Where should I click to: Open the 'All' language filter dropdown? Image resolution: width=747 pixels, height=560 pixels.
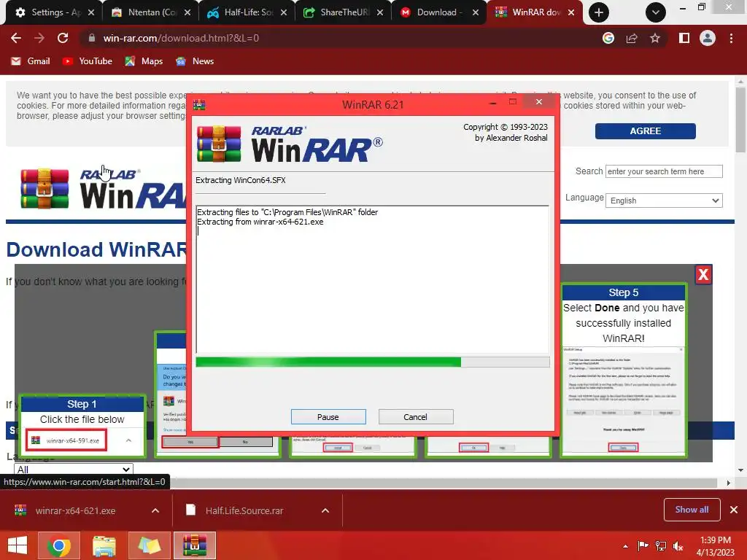click(74, 470)
